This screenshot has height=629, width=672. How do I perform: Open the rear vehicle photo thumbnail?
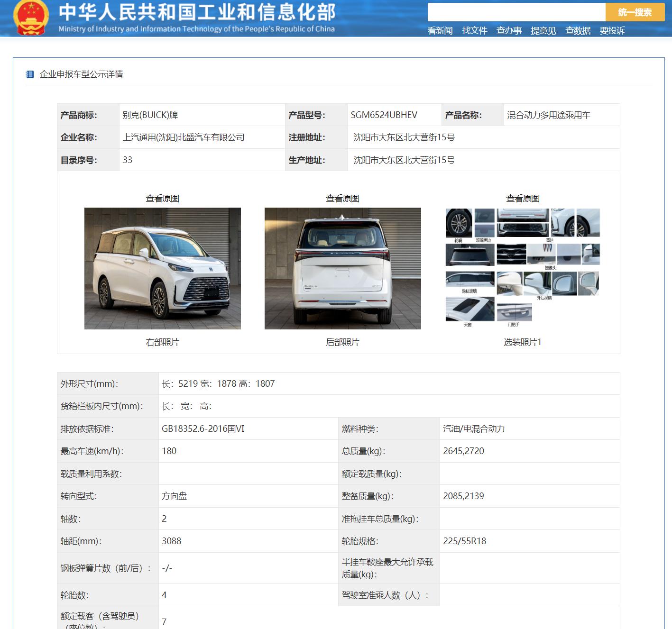343,268
